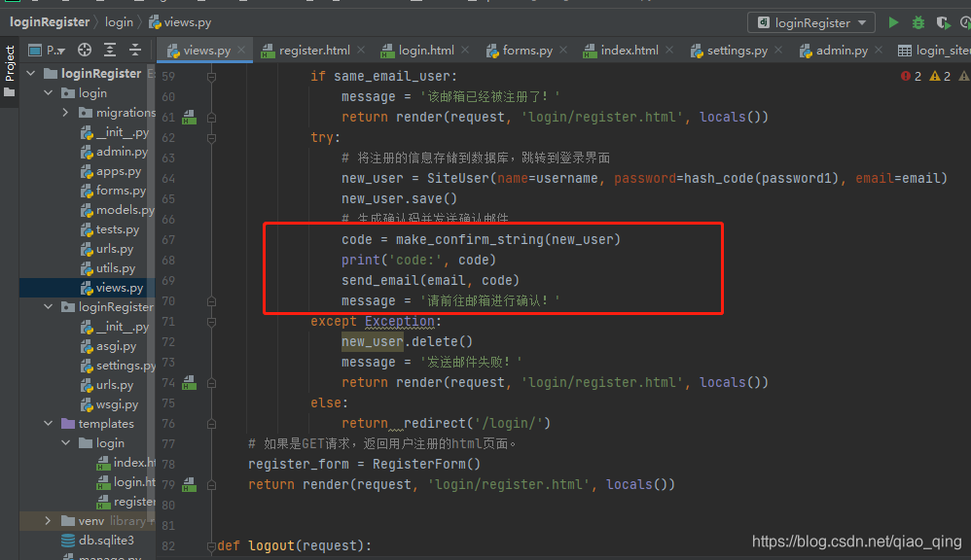Close the admin.py tab
971x560 pixels.
tap(879, 51)
